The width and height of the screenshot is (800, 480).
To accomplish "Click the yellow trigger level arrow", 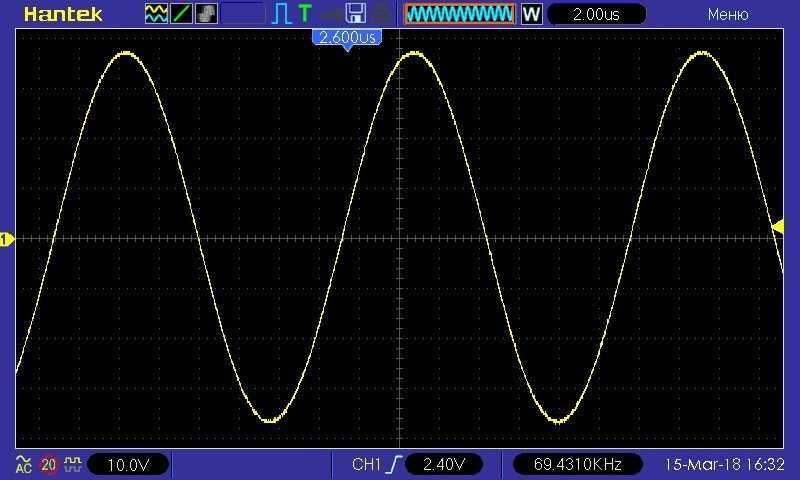I will [778, 226].
